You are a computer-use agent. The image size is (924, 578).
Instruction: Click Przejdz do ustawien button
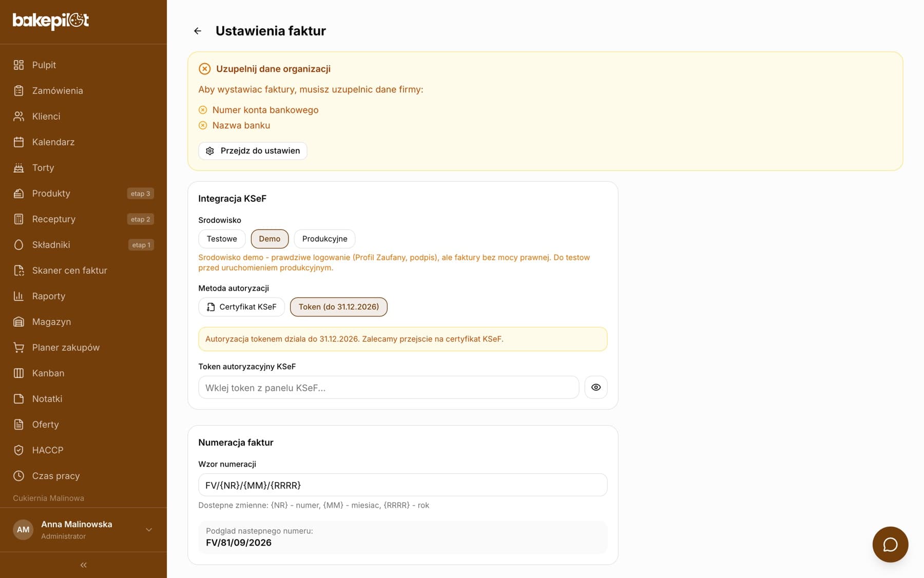click(x=253, y=151)
